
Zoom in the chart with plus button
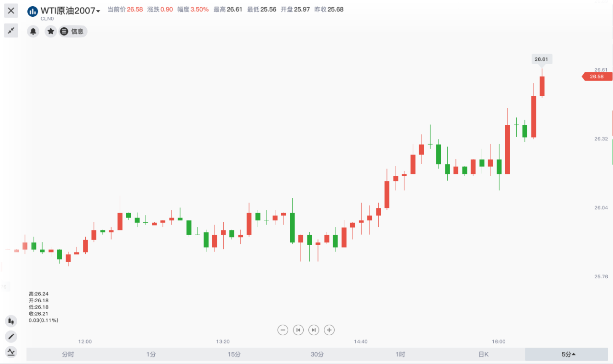point(329,330)
